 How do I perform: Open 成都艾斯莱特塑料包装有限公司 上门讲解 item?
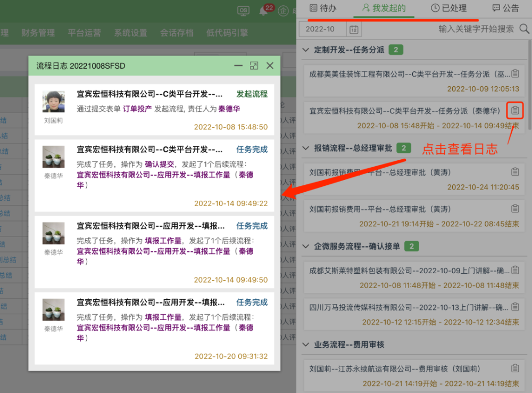coord(414,277)
